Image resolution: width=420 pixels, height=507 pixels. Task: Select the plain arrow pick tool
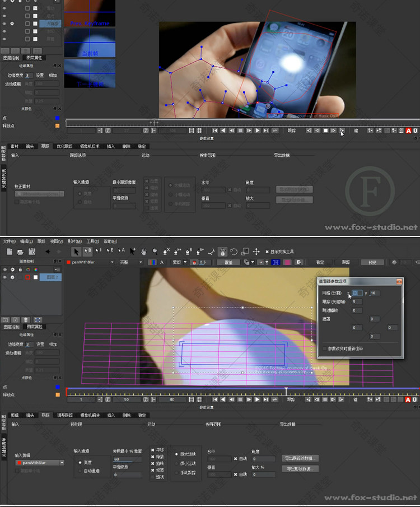click(x=76, y=252)
